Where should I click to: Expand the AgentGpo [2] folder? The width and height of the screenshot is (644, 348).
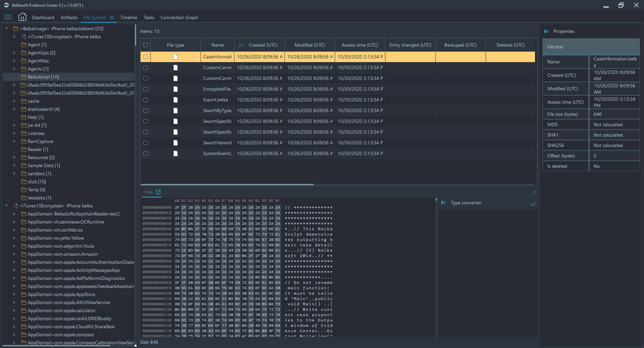[x=15, y=53]
